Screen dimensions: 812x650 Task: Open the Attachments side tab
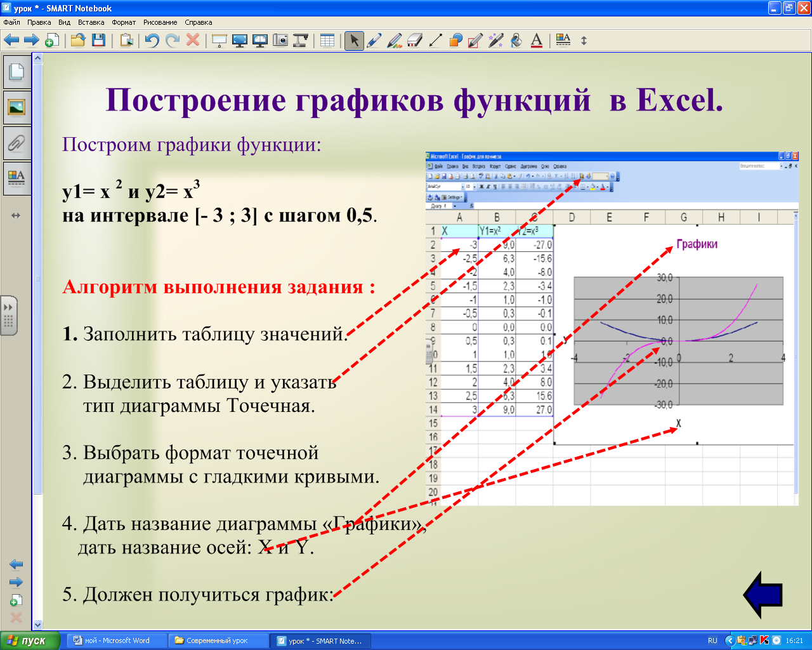tap(16, 142)
